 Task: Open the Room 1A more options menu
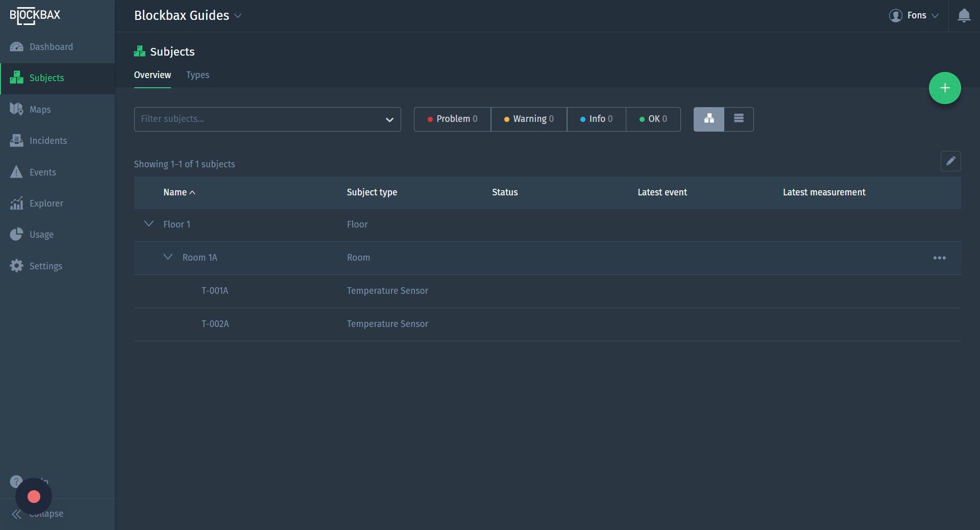pyautogui.click(x=939, y=258)
